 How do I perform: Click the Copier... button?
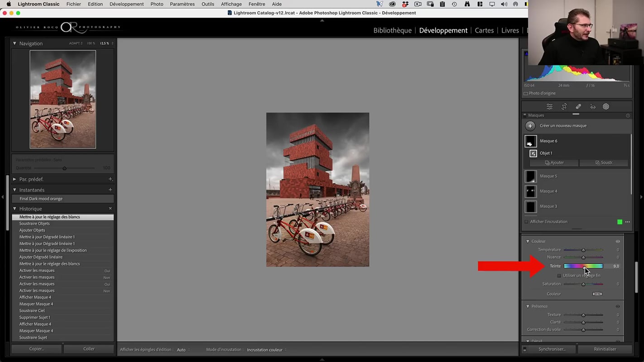[x=37, y=349]
